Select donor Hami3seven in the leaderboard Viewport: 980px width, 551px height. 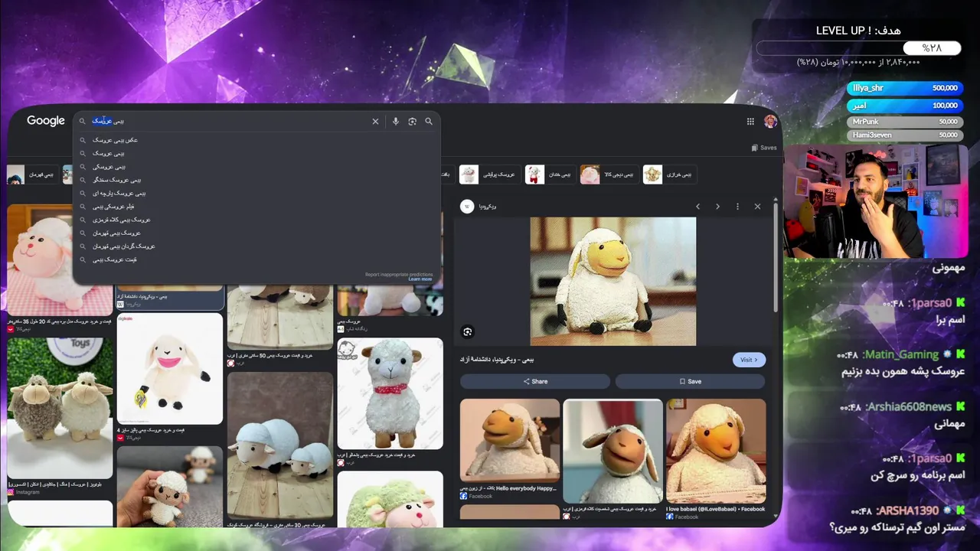tap(904, 135)
